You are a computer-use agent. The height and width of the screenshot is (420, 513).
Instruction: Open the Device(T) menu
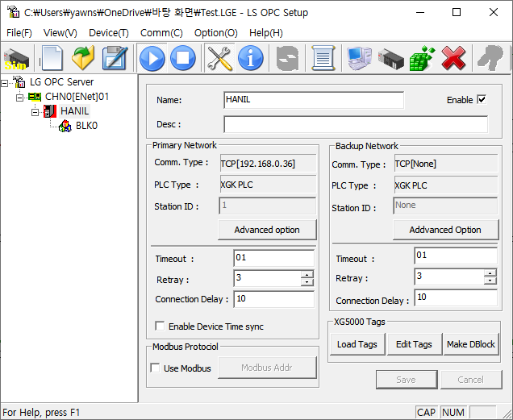[x=109, y=33]
